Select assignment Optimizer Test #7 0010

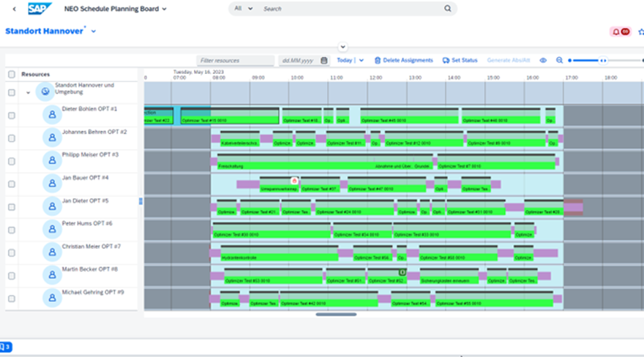pyautogui.click(x=496, y=162)
